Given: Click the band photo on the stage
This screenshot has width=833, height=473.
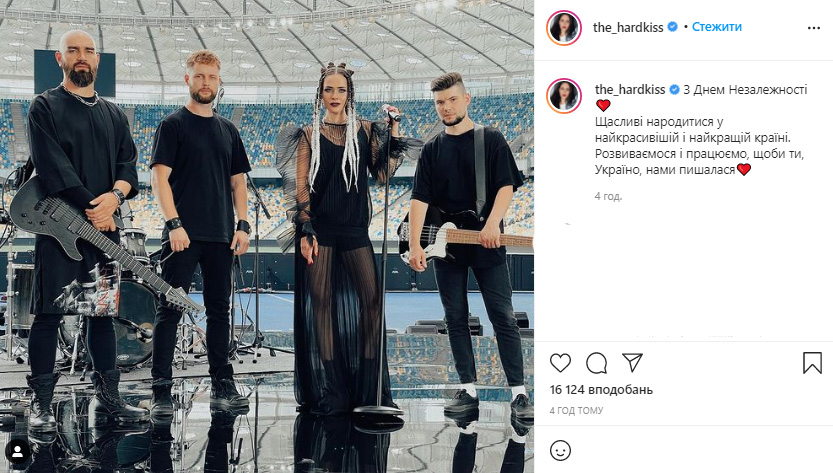Looking at the screenshot, I should click(x=267, y=236).
